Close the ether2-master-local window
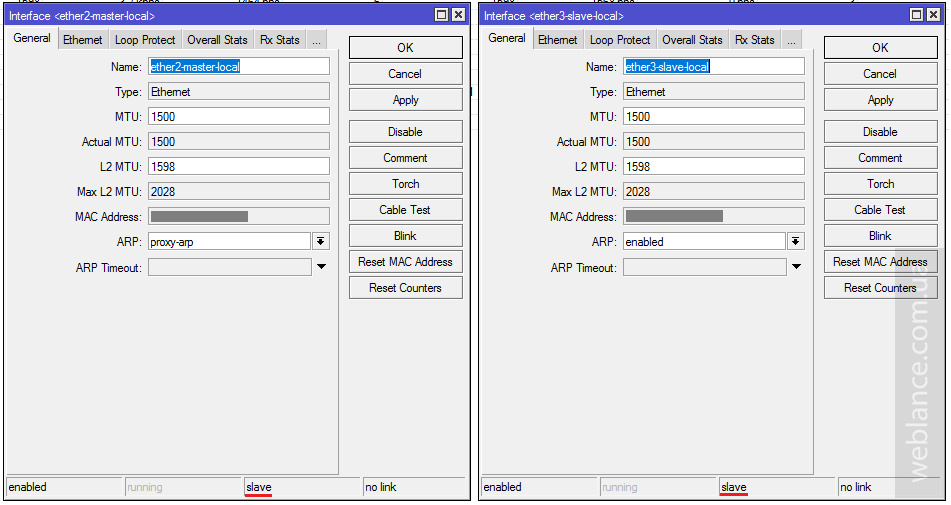 (459, 15)
